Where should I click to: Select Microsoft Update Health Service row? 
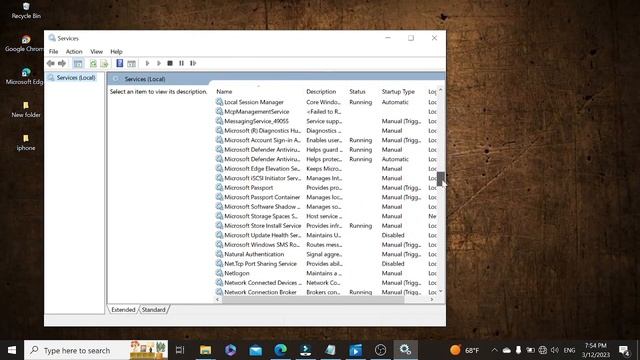pos(325,235)
